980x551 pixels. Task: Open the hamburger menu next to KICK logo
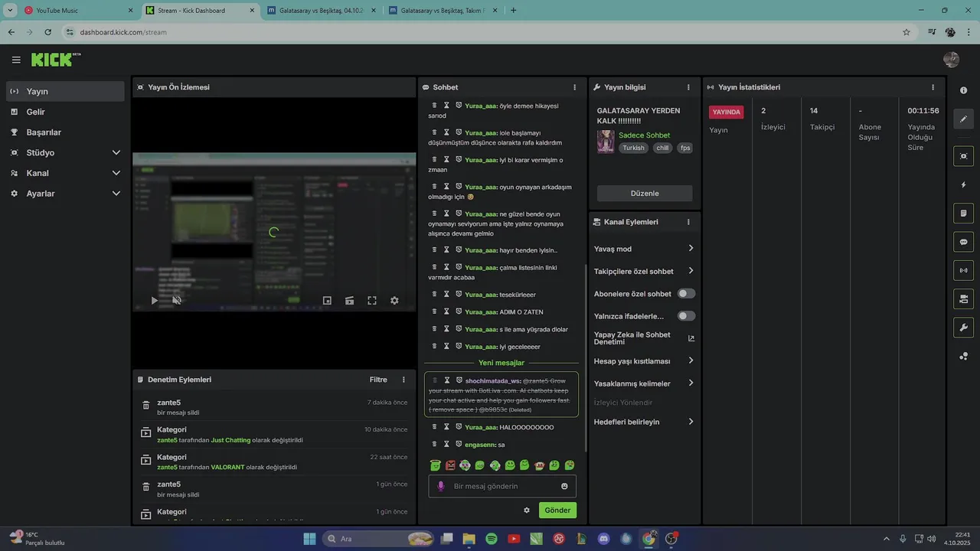[16, 60]
